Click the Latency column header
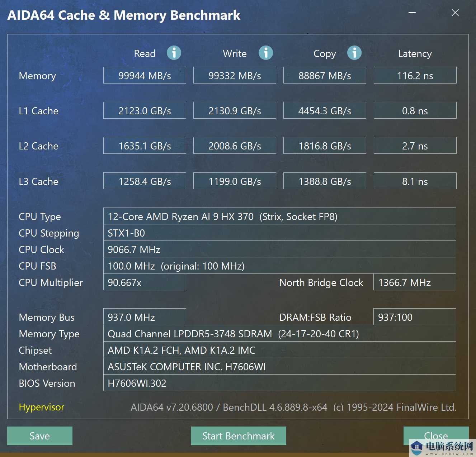 pyautogui.click(x=415, y=54)
